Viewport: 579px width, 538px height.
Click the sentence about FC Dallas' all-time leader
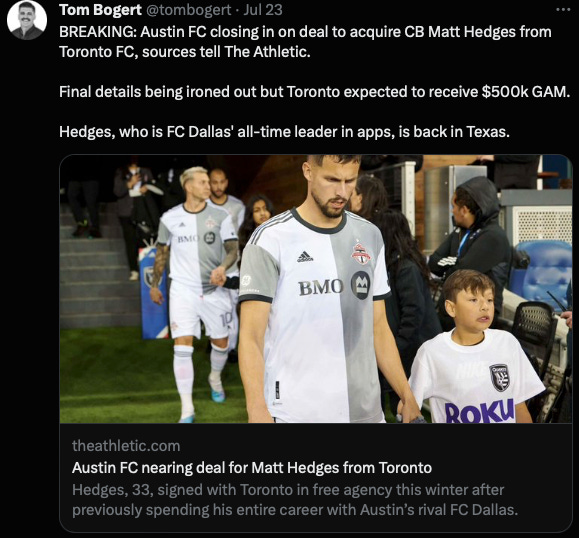[x=284, y=132]
